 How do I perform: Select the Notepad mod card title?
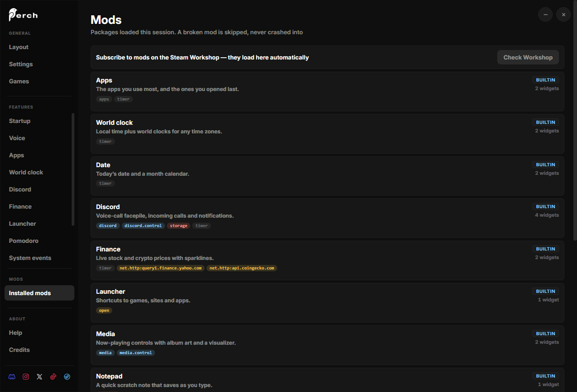click(x=109, y=376)
